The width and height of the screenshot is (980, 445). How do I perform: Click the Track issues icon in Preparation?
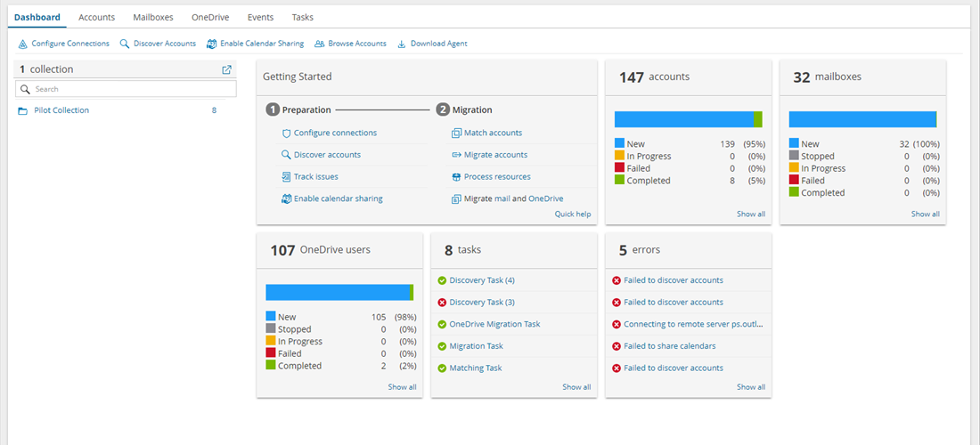point(286,177)
